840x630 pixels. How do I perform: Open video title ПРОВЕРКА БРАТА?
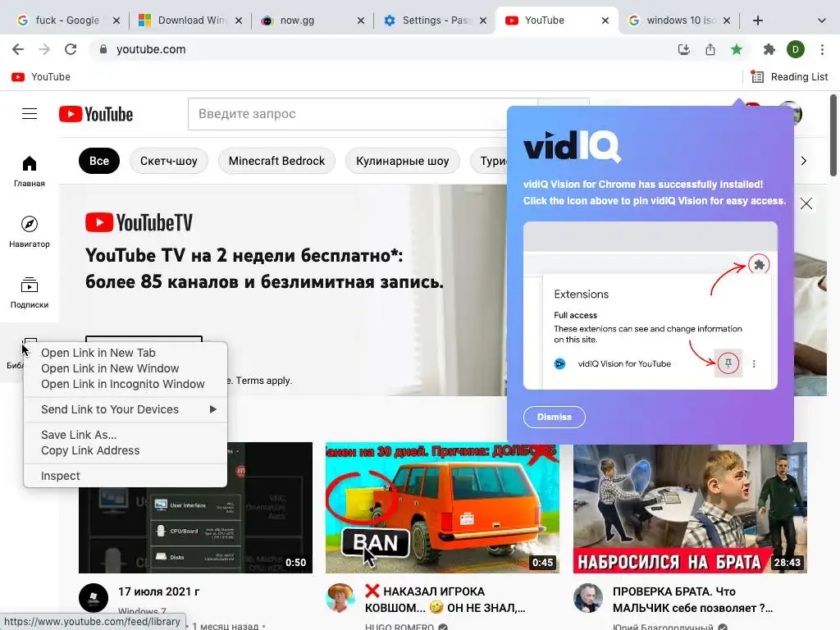(692, 600)
